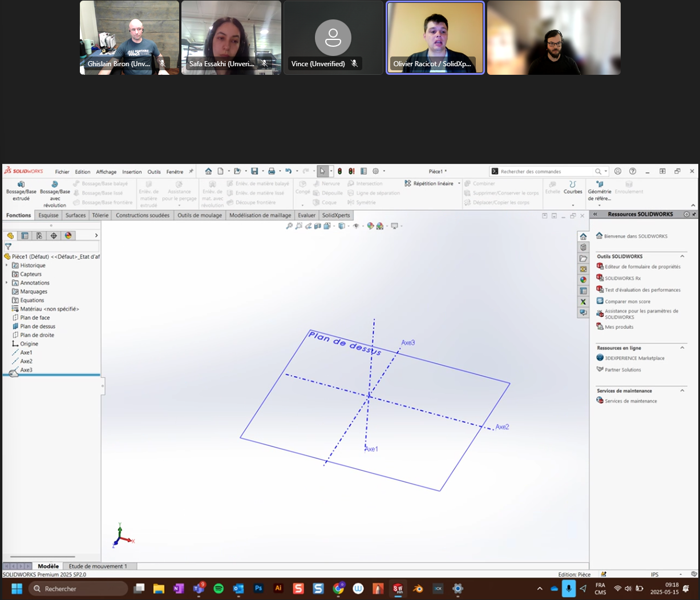The width and height of the screenshot is (700, 600).
Task: Open the ConfigurationManager tab icon
Action: pos(39,236)
